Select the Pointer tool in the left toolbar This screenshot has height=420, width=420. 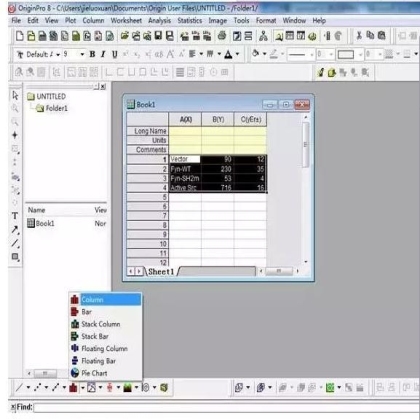[x=15, y=95]
